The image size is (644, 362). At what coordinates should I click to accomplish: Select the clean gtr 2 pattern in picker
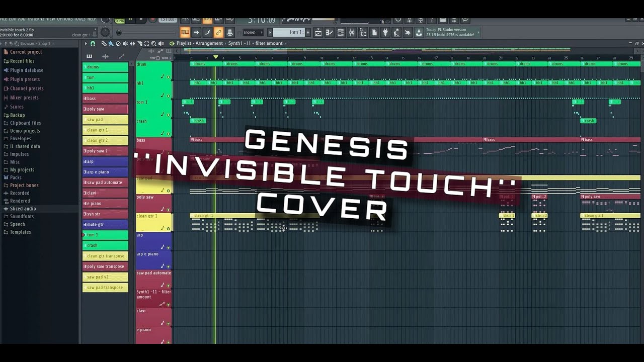(x=105, y=140)
